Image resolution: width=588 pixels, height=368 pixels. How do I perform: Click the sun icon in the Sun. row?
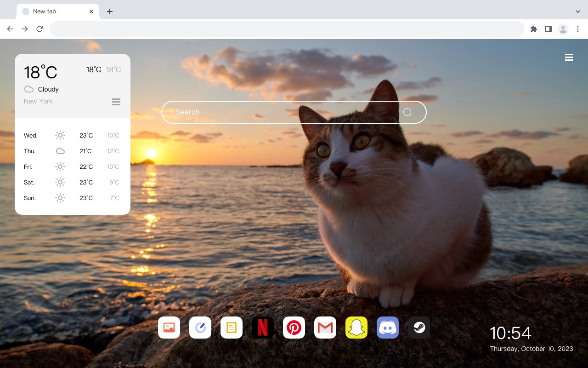pyautogui.click(x=60, y=198)
